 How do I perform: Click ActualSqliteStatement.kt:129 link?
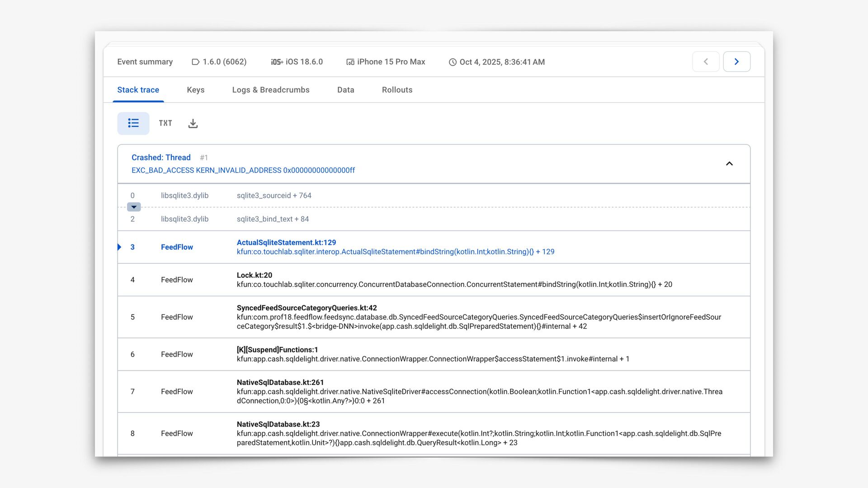[286, 243]
